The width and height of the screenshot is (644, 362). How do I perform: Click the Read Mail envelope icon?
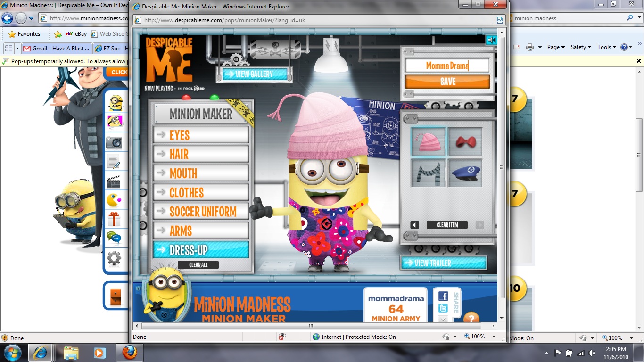coord(517,47)
